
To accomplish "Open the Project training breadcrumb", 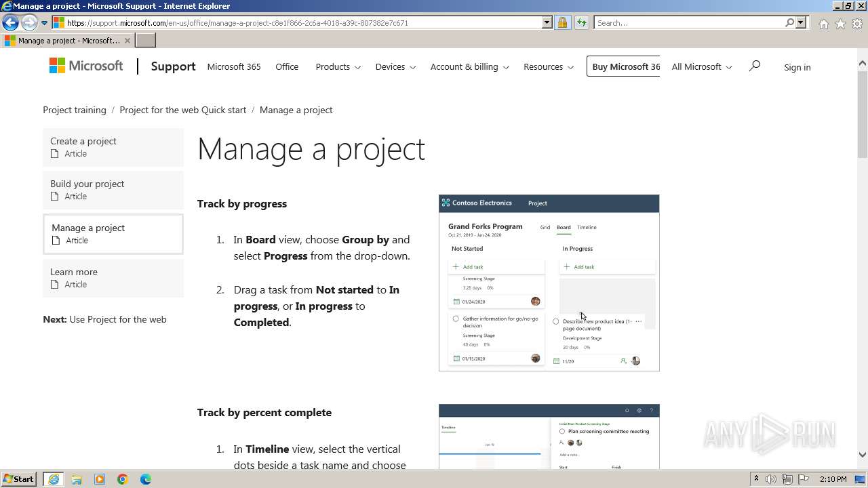I will pos(75,110).
